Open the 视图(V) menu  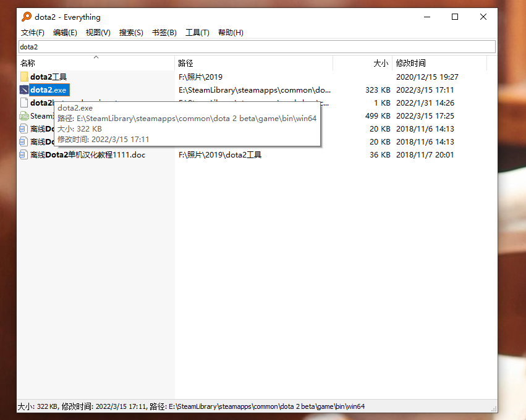click(98, 33)
